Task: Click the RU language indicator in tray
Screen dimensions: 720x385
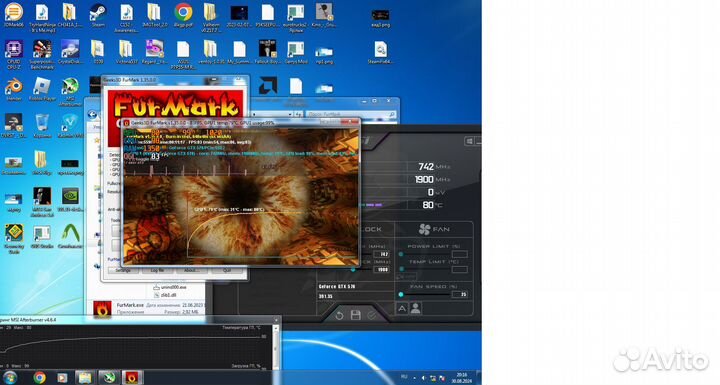Action: coord(404,377)
